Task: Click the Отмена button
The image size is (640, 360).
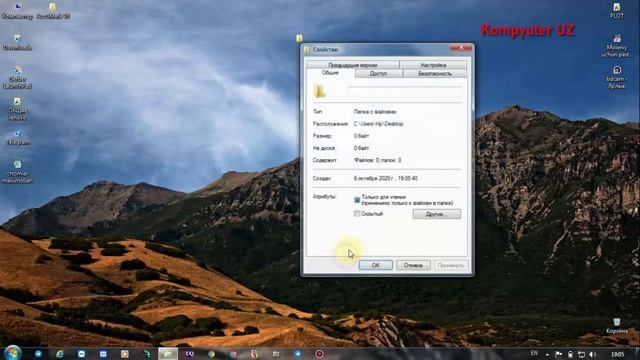Action: tap(413, 265)
